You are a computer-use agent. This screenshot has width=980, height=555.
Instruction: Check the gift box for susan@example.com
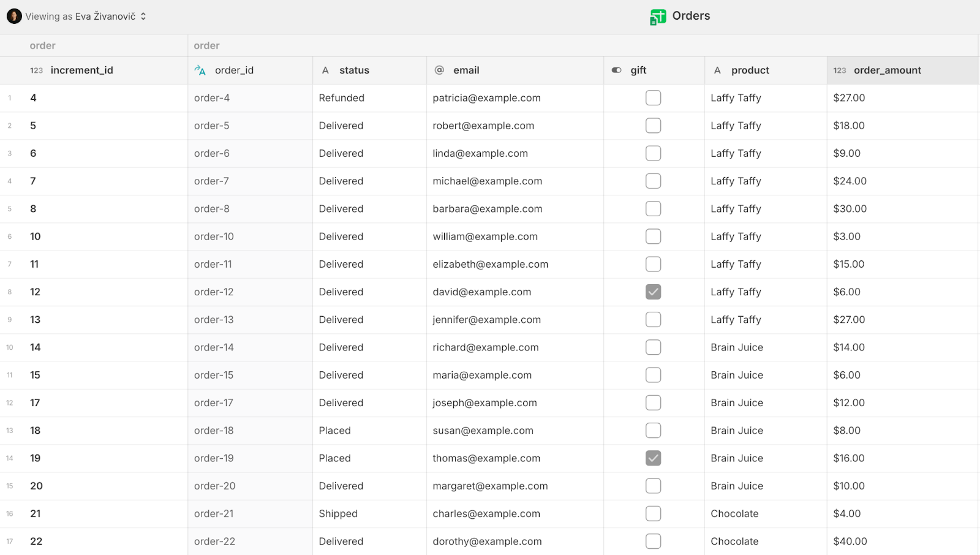click(x=654, y=431)
